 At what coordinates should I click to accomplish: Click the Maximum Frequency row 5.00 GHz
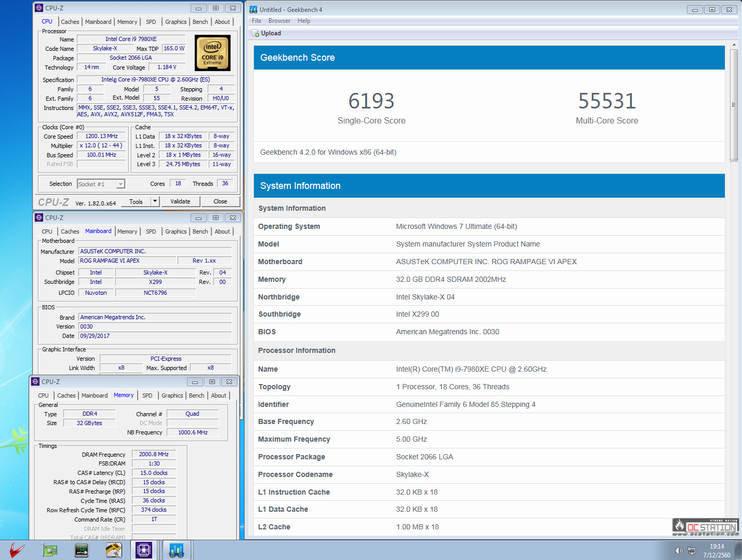(489, 439)
